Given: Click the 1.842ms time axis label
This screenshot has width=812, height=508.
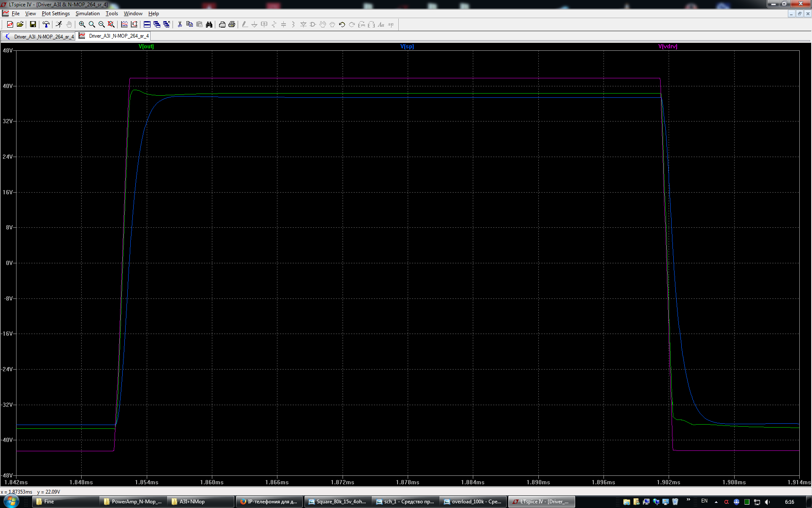Looking at the screenshot, I should pos(16,482).
